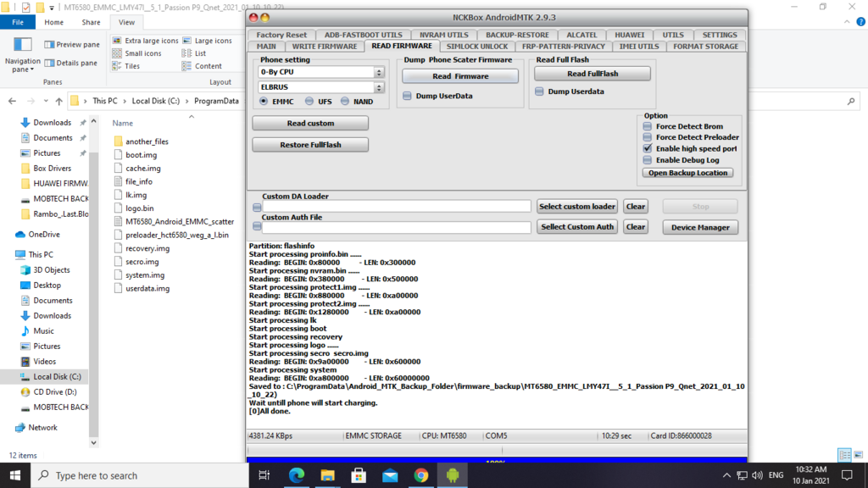Click the Type here to search box
This screenshot has height=488, width=868.
(x=140, y=475)
